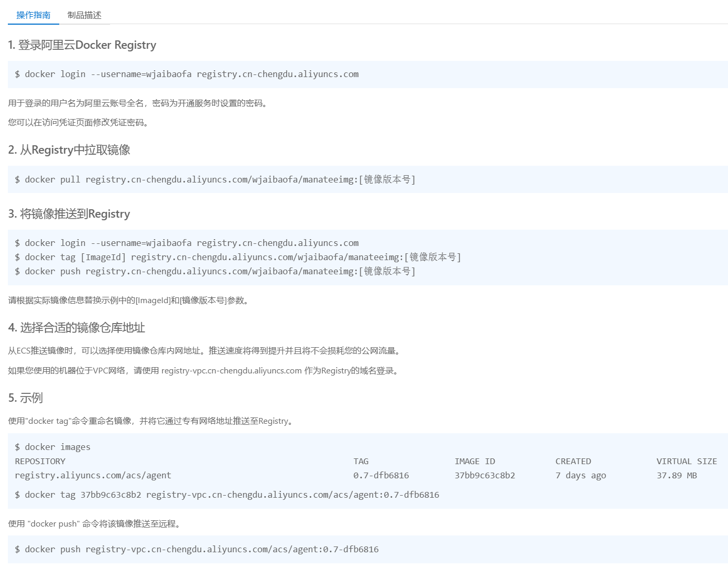Click the docker pull command in section 2
Viewport: 728px width, 568px height.
coord(215,180)
